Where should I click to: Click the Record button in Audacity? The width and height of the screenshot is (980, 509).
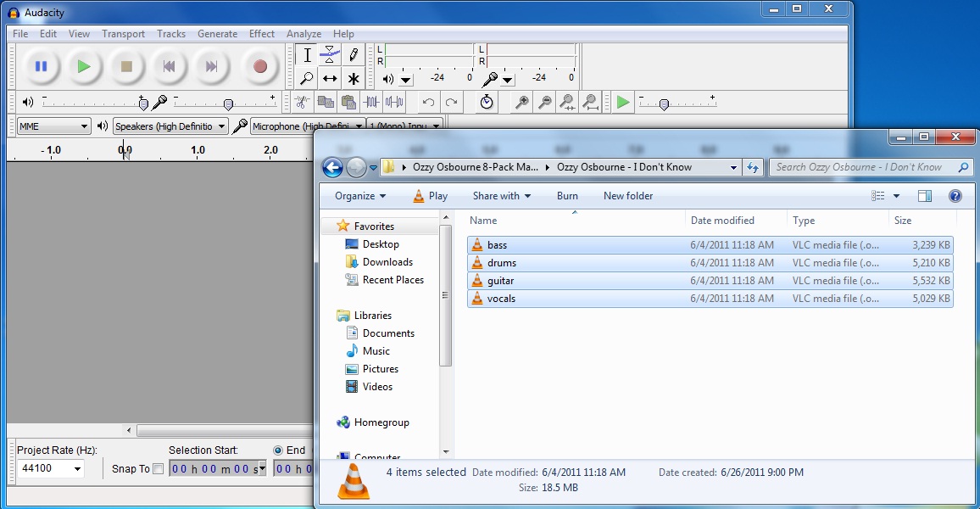[x=260, y=66]
